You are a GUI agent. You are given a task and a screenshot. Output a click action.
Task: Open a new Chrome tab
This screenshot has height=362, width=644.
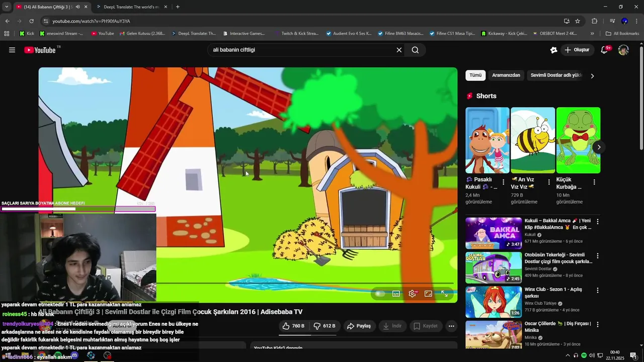click(178, 7)
